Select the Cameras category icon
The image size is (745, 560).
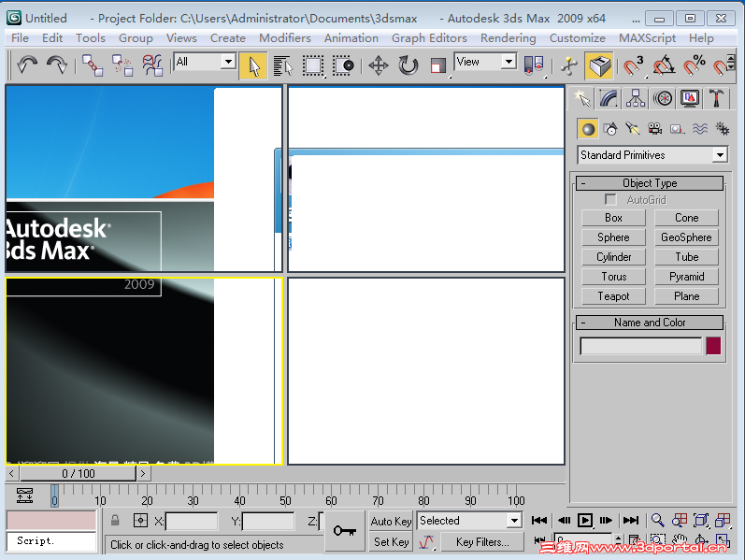654,129
